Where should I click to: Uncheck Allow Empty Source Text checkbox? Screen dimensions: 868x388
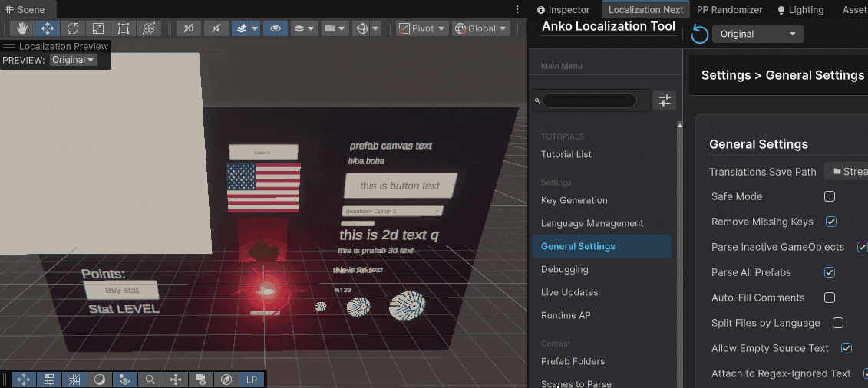(847, 348)
